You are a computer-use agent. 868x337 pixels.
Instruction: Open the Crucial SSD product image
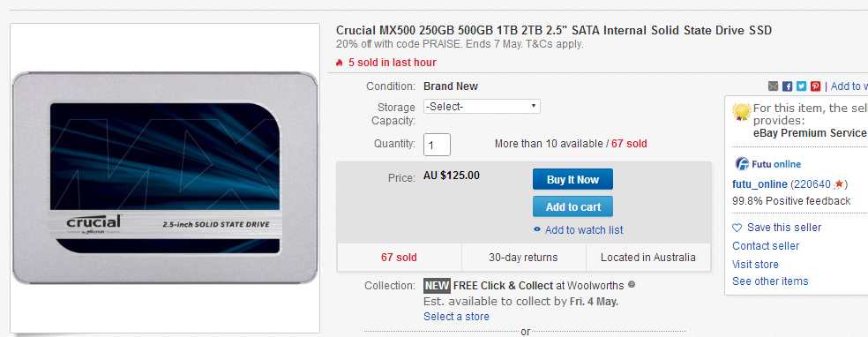coord(165,178)
